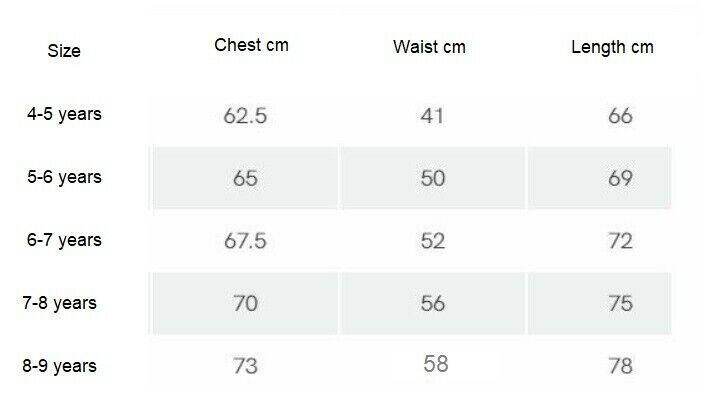
Task: Click the "Waist cm" column header
Action: pos(429,47)
